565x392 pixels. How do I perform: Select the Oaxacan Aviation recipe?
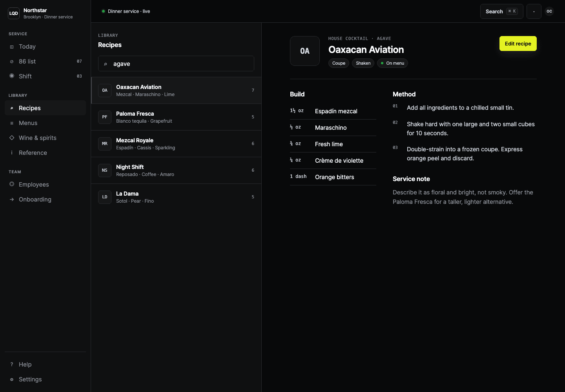pyautogui.click(x=176, y=91)
